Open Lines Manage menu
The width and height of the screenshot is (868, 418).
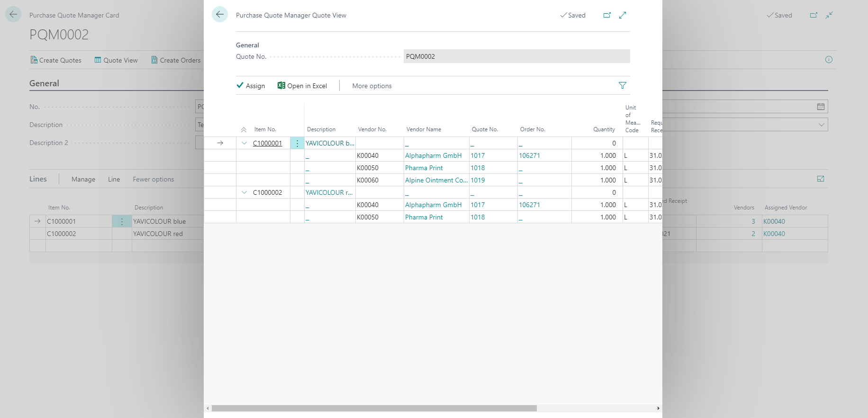tap(83, 179)
